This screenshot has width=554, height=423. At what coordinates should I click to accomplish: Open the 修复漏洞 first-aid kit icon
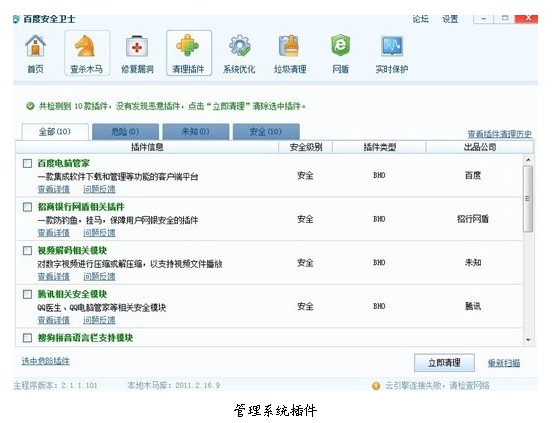click(137, 46)
